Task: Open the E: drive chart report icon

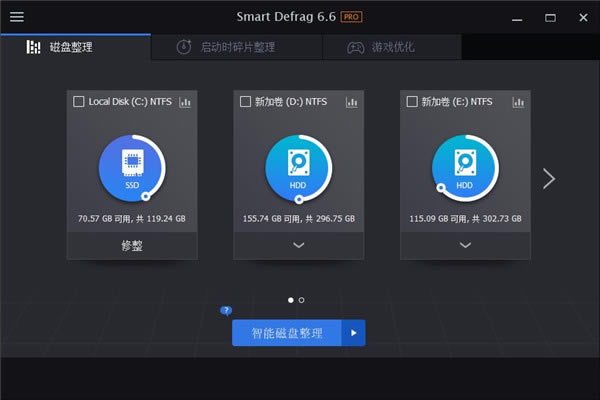Action: (518, 102)
